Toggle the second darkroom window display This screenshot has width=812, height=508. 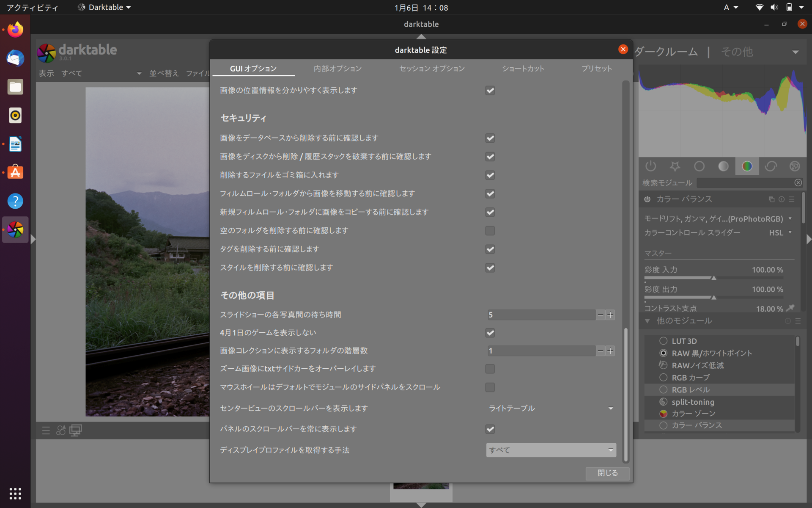pos(76,430)
